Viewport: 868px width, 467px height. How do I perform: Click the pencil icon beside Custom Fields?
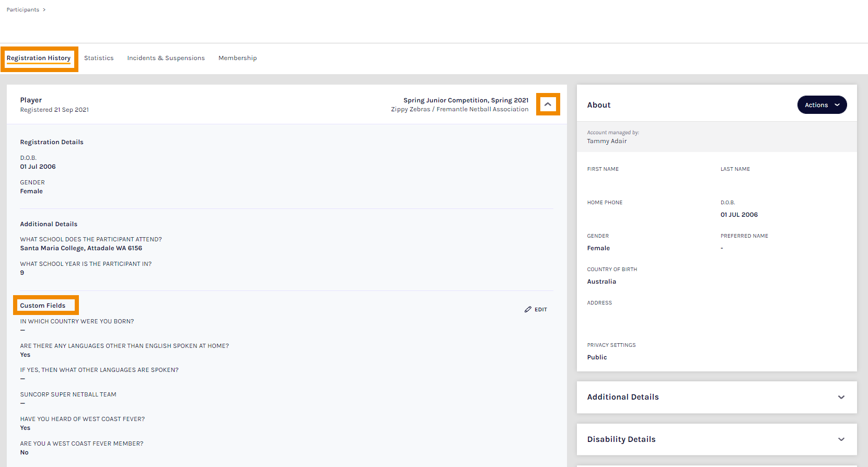[x=528, y=309]
